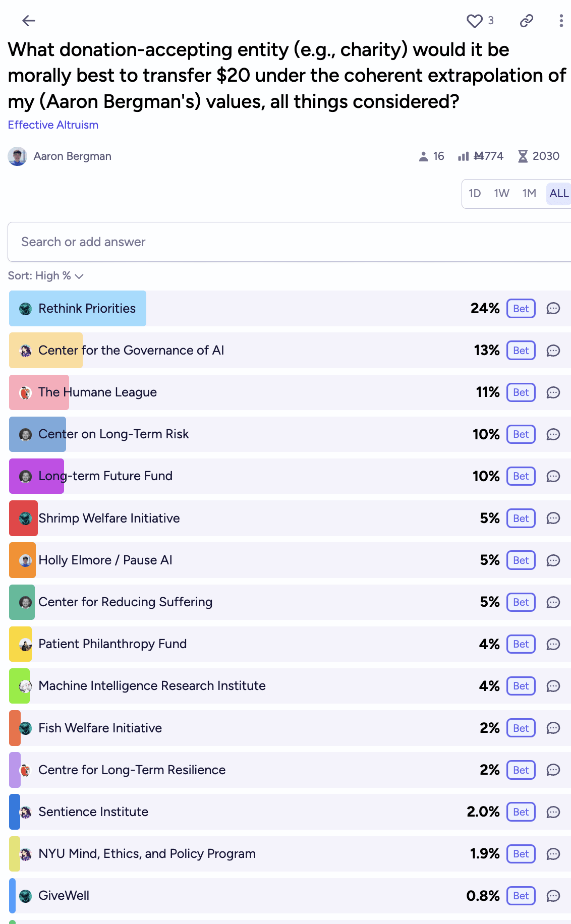Click the traders count person icon
This screenshot has height=924, width=571.
(x=423, y=156)
